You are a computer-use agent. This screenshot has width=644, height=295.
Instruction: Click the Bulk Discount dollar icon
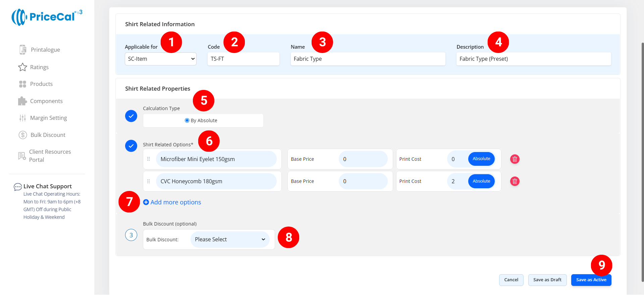point(22,135)
